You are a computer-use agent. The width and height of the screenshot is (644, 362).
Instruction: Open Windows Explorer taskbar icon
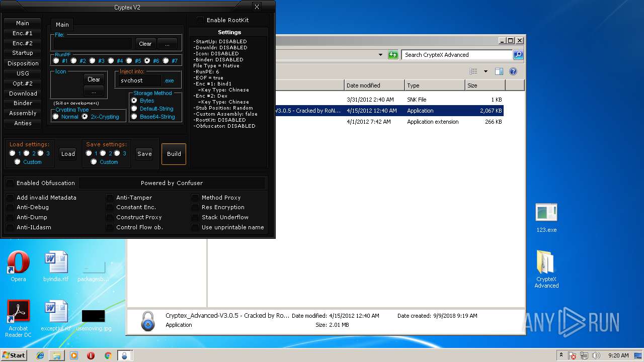coord(57,355)
